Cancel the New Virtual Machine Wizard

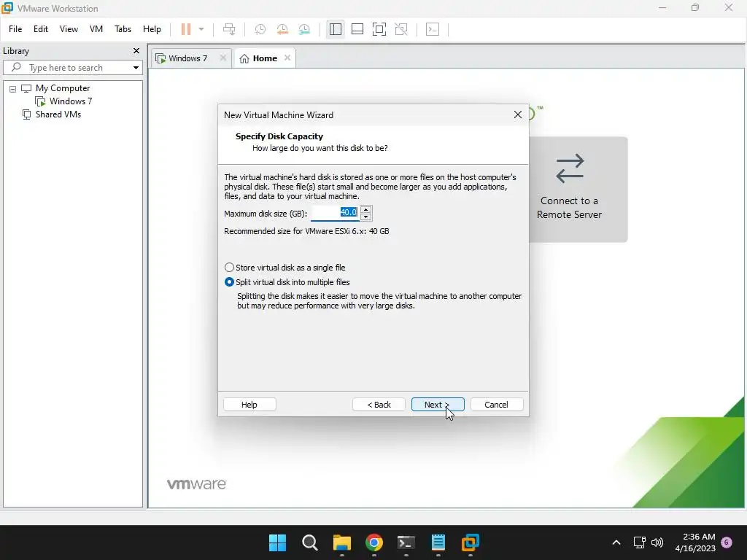[x=496, y=404]
